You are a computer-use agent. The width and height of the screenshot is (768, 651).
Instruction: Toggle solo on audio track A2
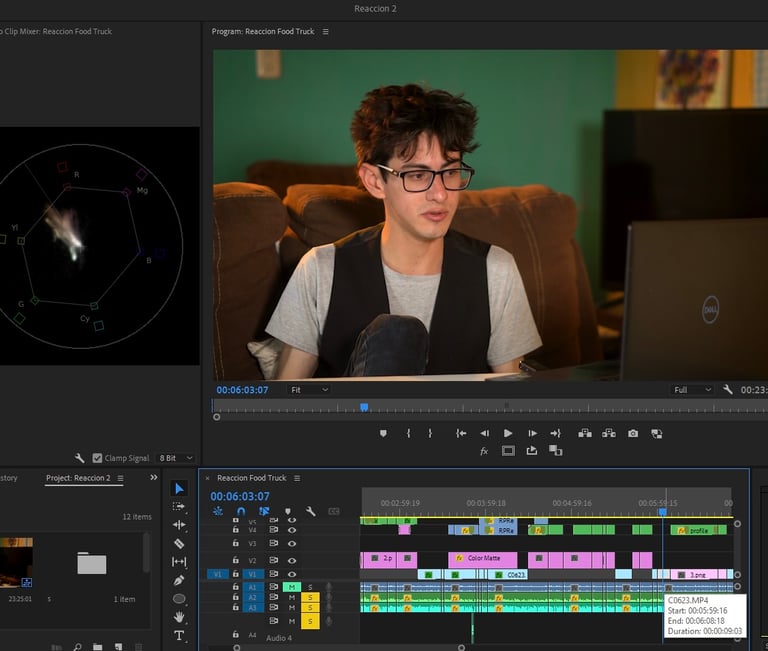tap(310, 597)
